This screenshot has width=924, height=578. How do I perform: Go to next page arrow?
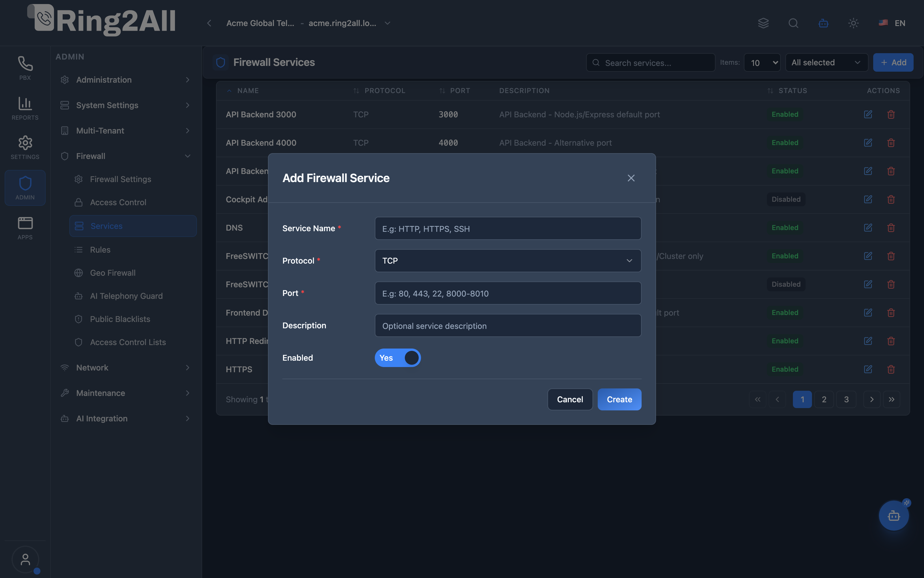tap(872, 399)
